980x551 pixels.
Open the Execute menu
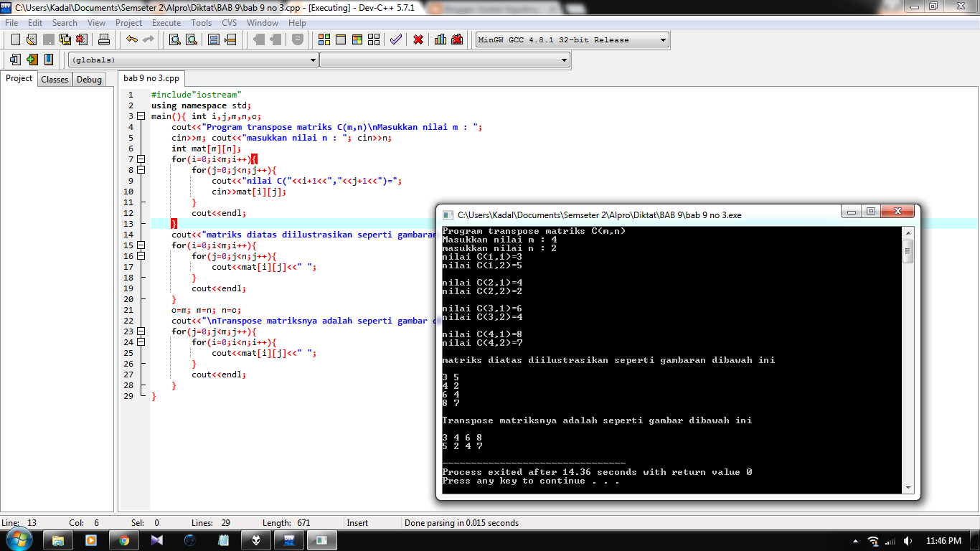tap(166, 23)
